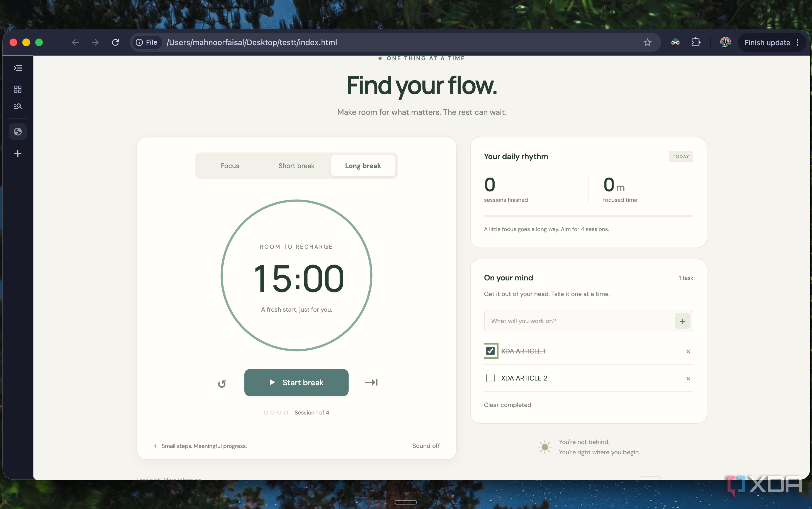Check the XDA ARTICLE 2 checkbox
The width and height of the screenshot is (812, 509).
[490, 378]
